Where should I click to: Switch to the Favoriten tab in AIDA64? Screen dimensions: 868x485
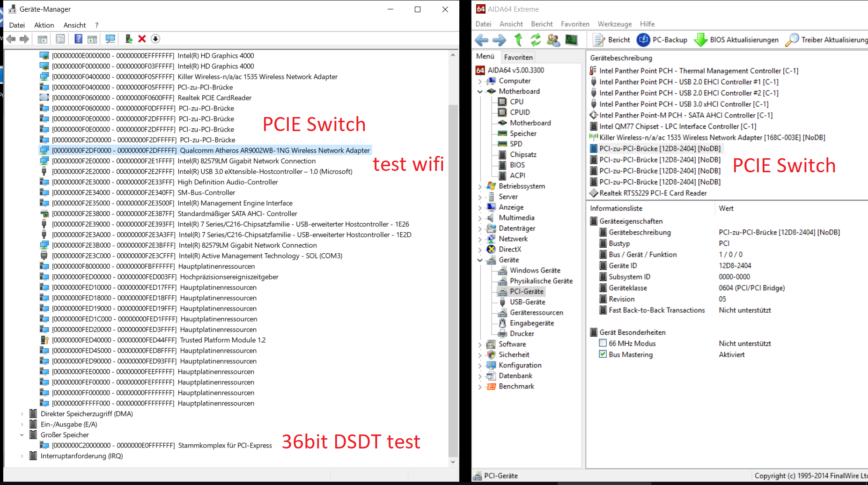pyautogui.click(x=518, y=57)
